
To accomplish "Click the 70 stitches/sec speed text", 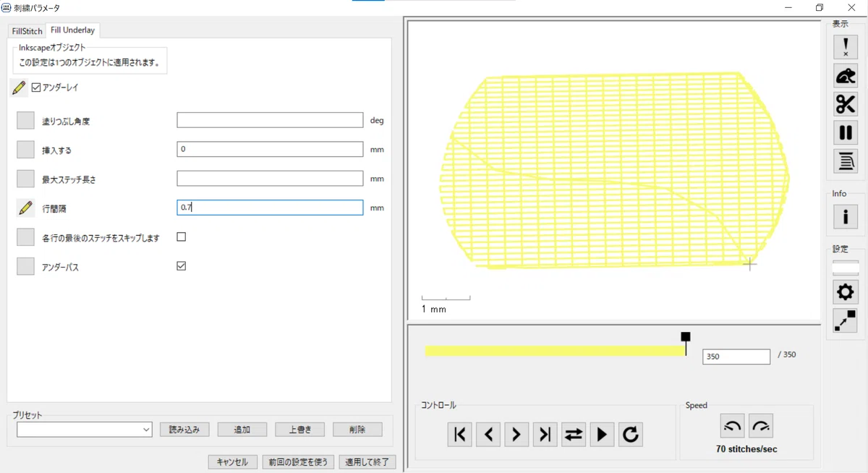I will coord(746,449).
